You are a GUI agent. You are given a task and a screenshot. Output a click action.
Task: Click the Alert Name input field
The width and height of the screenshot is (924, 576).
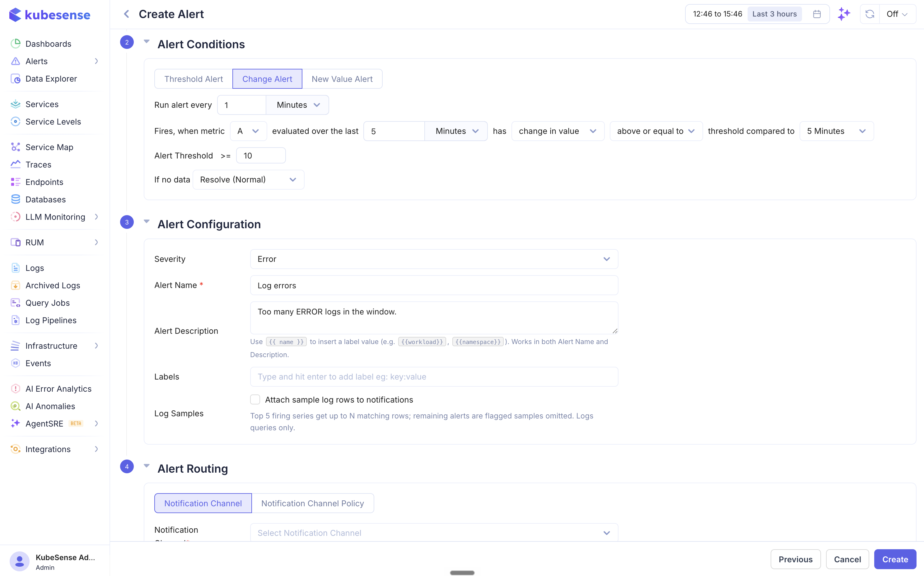(434, 285)
